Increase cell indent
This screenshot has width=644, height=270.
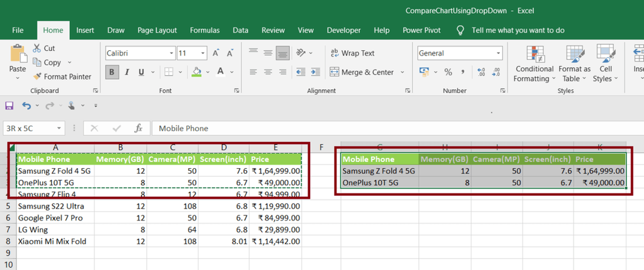coord(316,72)
